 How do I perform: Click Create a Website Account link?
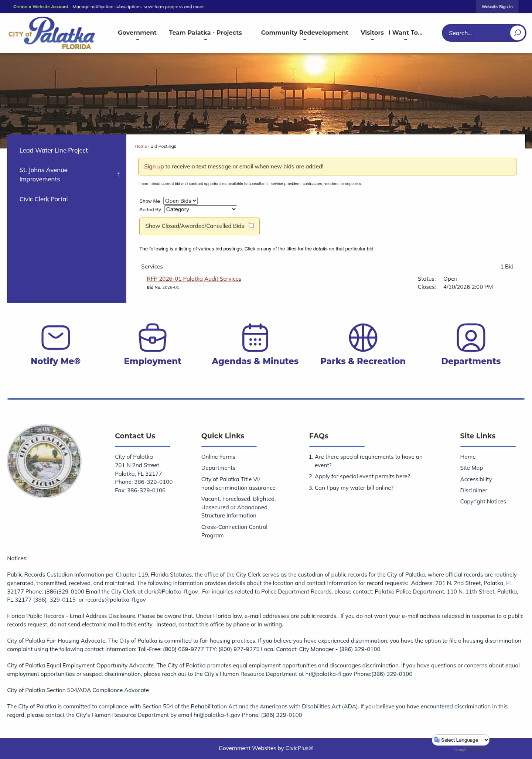tap(41, 7)
